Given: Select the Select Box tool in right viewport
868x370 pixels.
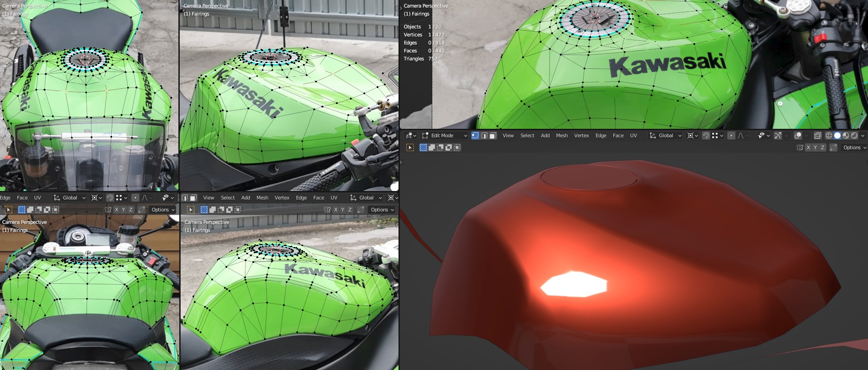Looking at the screenshot, I should coord(410,147).
